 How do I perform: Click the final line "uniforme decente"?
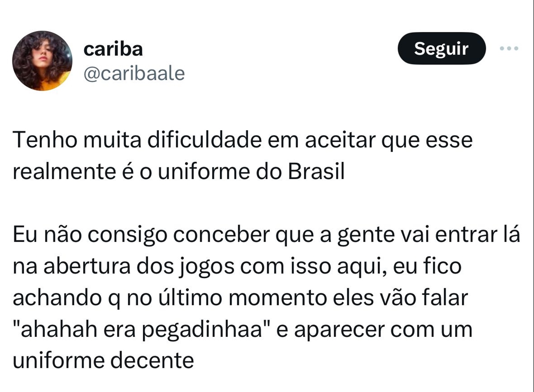point(103,361)
